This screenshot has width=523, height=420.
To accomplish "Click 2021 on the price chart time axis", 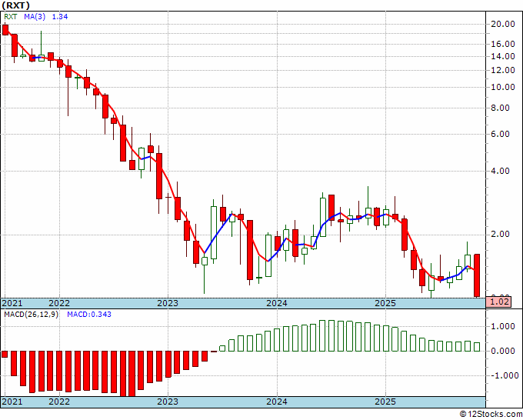I will click(x=12, y=303).
